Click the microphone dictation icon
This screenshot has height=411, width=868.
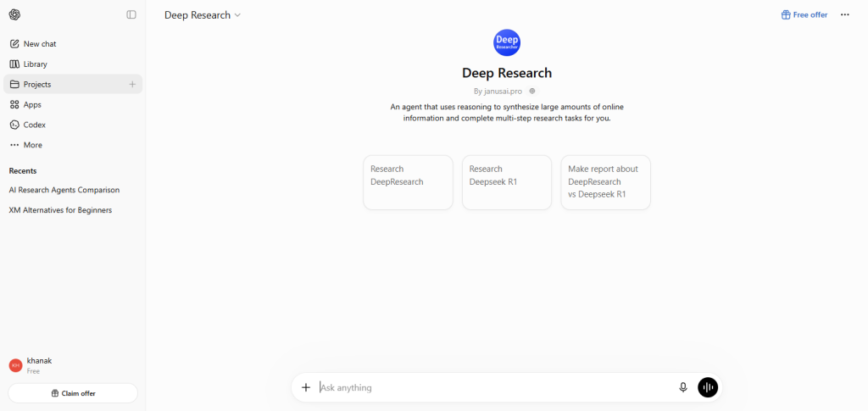[x=683, y=387]
